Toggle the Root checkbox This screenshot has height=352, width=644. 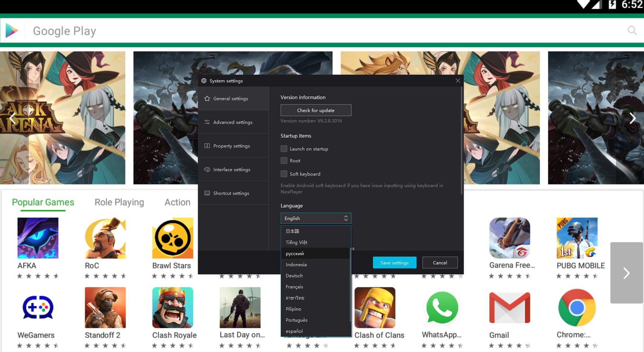284,160
